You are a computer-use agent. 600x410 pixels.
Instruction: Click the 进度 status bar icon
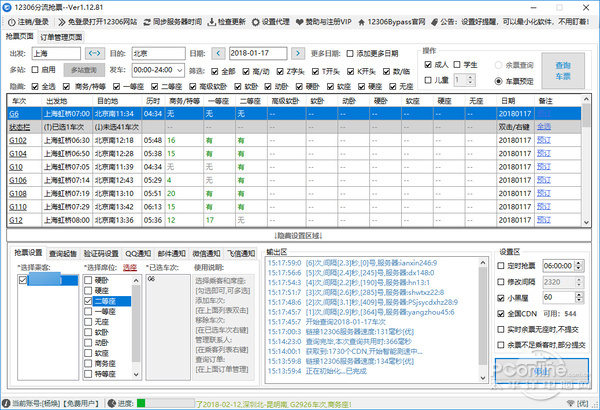112,403
